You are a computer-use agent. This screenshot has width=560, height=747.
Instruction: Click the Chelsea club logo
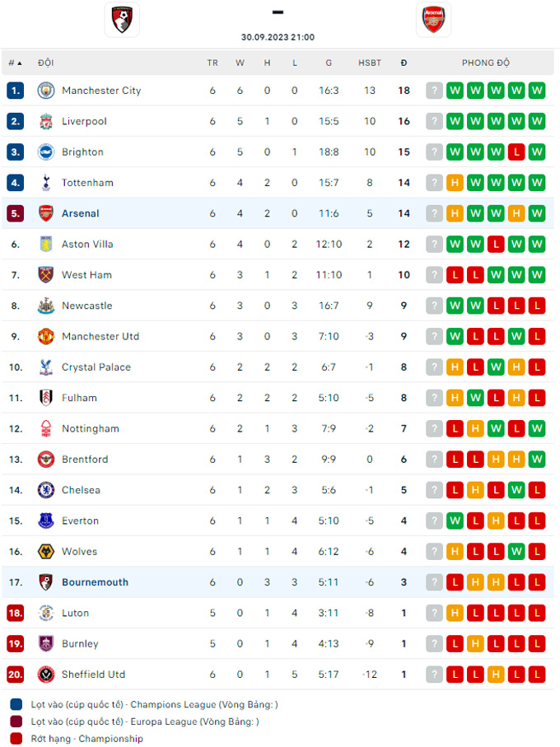[x=46, y=490]
